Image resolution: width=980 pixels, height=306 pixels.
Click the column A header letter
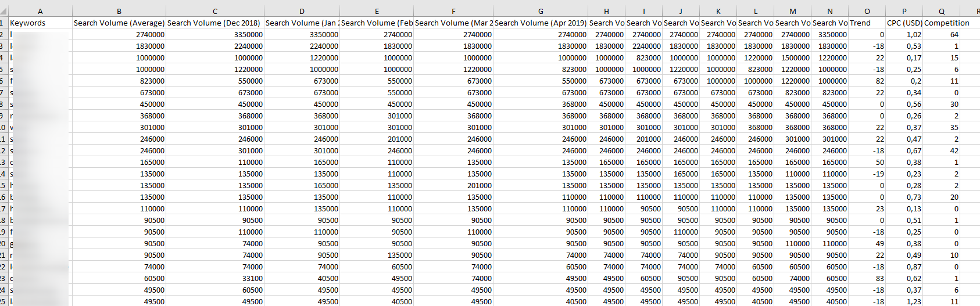40,11
